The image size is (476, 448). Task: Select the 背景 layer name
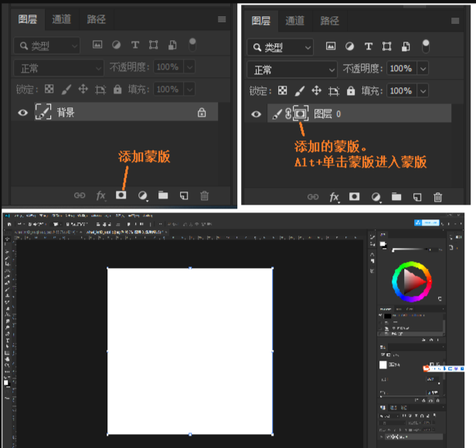tap(66, 112)
